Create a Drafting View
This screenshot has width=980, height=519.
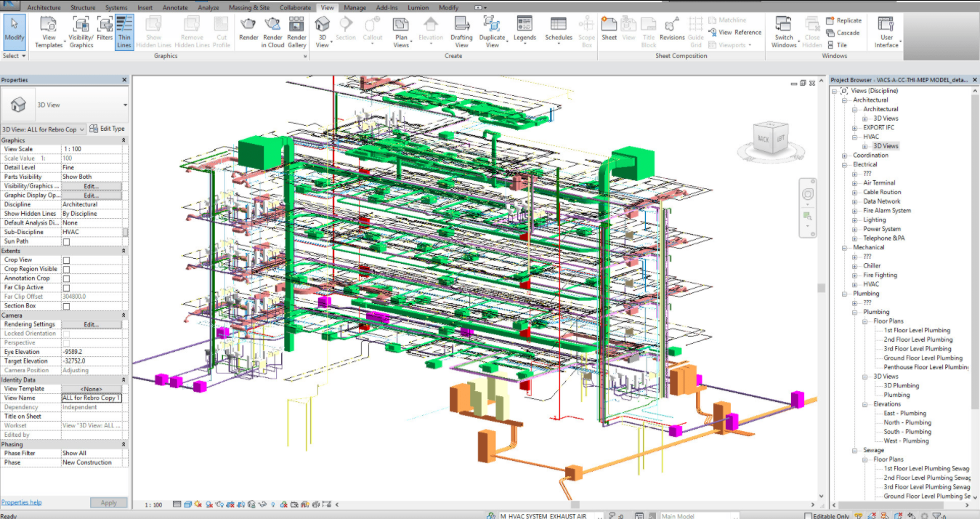click(x=461, y=32)
